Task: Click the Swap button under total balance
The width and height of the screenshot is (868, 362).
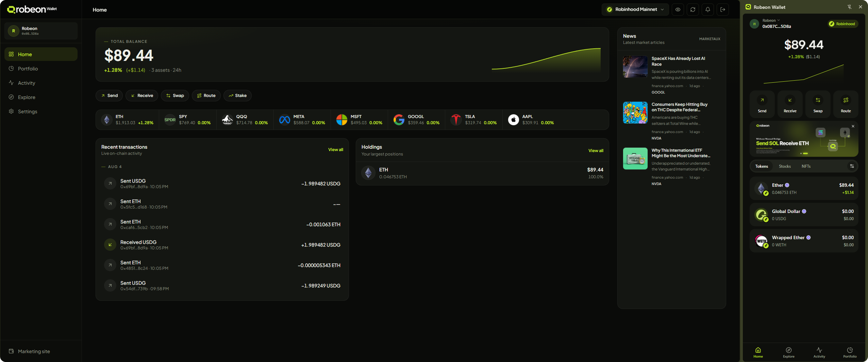Action: pyautogui.click(x=175, y=96)
